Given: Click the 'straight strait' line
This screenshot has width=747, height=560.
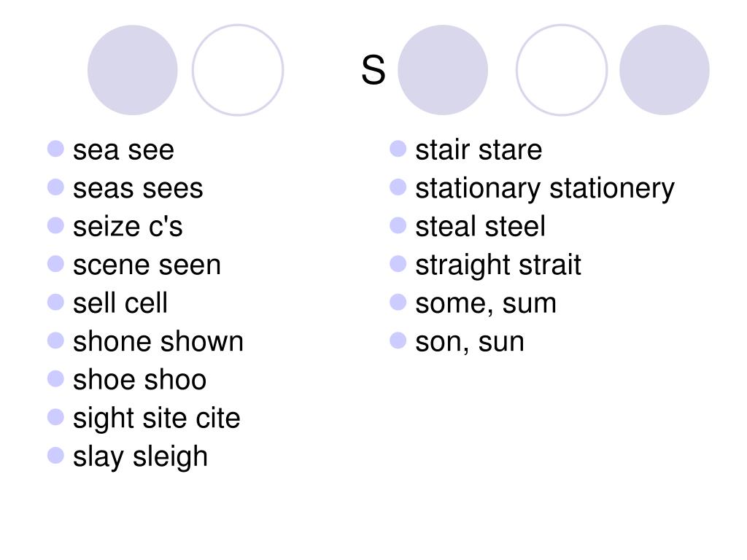Looking at the screenshot, I should click(x=498, y=265).
